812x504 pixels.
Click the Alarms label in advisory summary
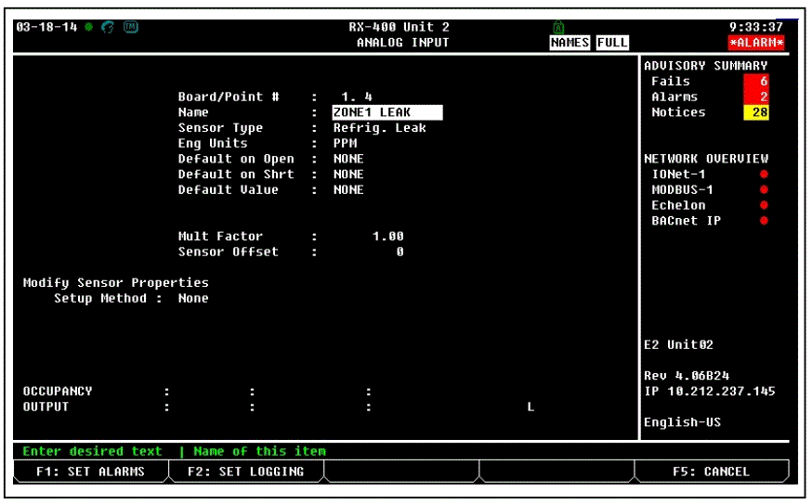[x=674, y=97]
